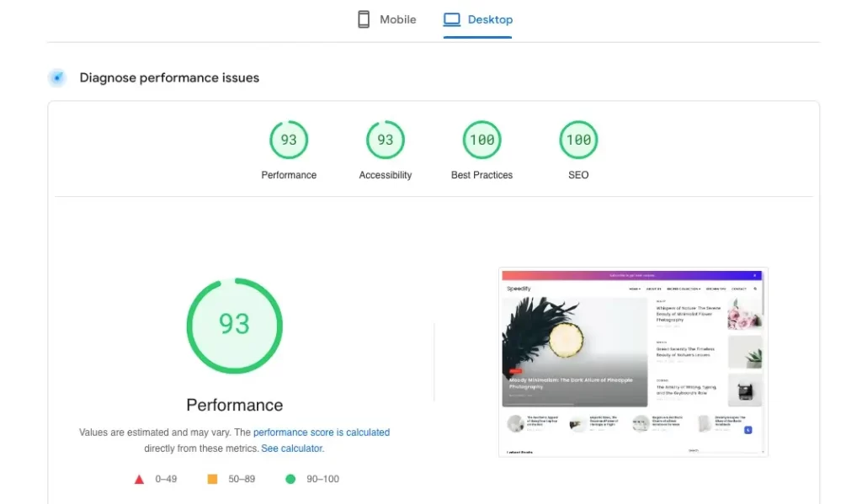862x504 pixels.
Task: Switch to the Mobile tab
Action: 386,20
